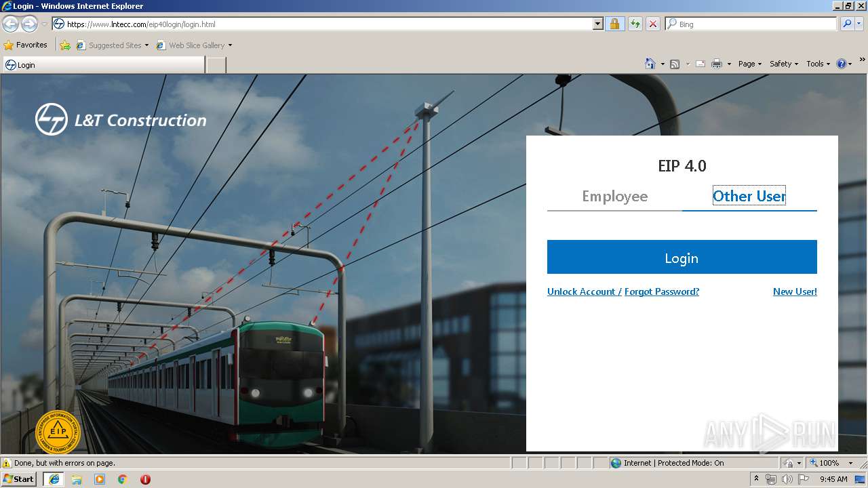Click the Refresh page icon
This screenshot has height=488, width=868.
[635, 24]
